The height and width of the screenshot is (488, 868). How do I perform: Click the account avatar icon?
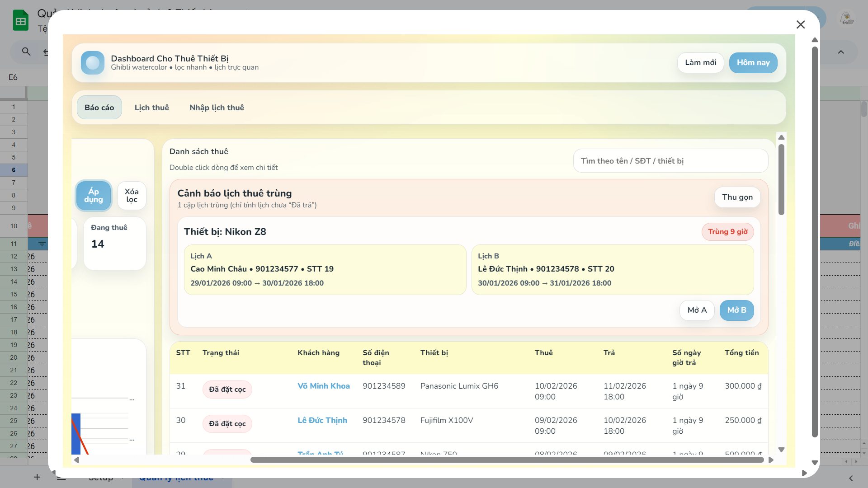pos(846,19)
